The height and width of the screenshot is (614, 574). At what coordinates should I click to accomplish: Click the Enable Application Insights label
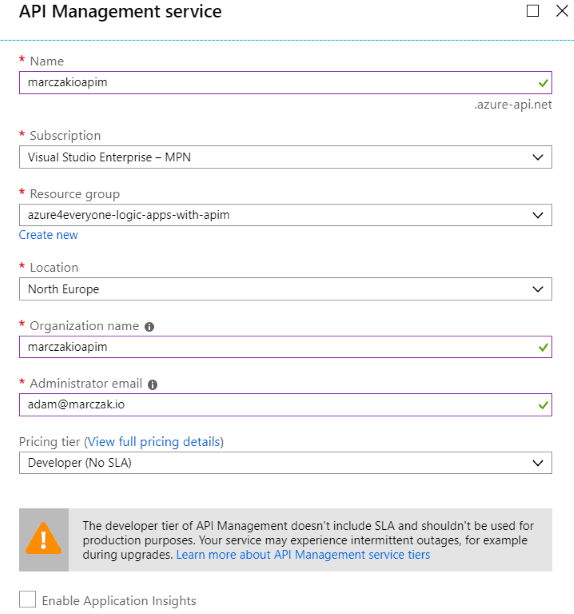pyautogui.click(x=119, y=601)
